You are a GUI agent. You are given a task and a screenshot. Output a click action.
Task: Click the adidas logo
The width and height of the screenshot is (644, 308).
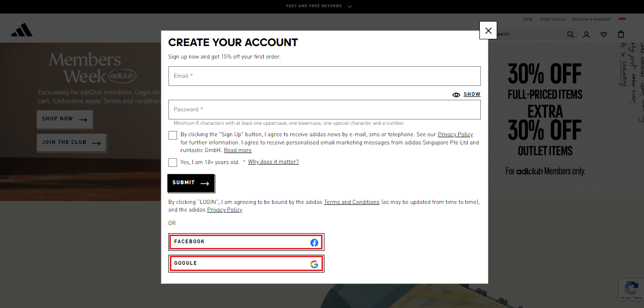tap(22, 30)
